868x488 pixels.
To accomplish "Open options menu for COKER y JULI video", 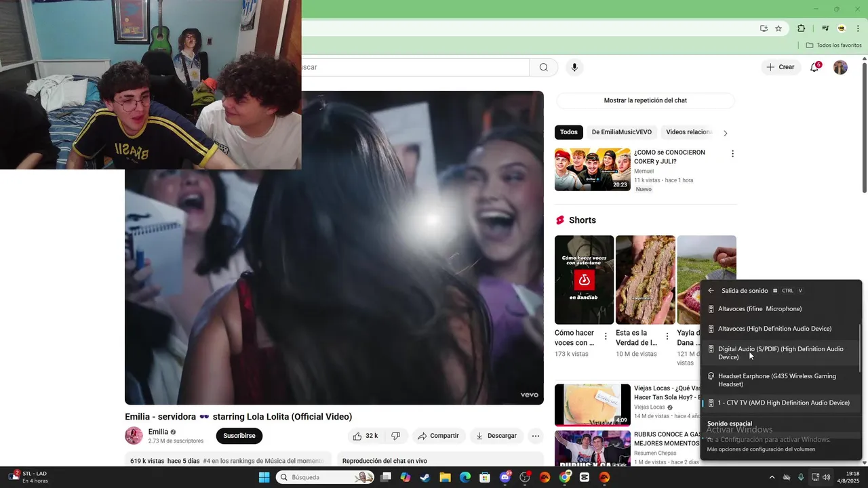I will (732, 154).
